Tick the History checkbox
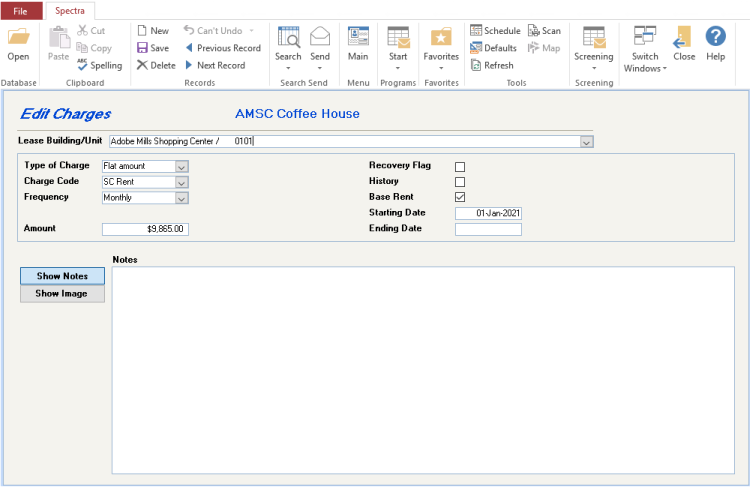The width and height of the screenshot is (750, 487). (x=460, y=182)
